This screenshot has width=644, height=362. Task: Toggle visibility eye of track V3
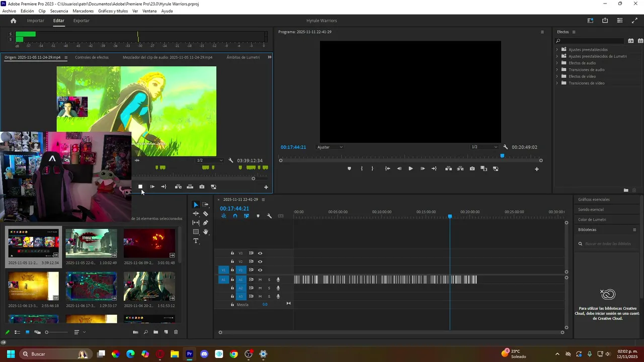coord(260,253)
